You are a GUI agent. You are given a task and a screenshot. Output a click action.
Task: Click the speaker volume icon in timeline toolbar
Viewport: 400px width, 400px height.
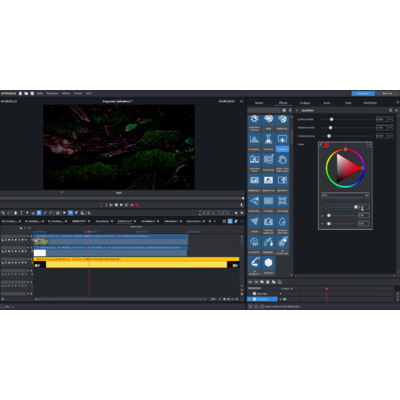pyautogui.click(x=236, y=213)
